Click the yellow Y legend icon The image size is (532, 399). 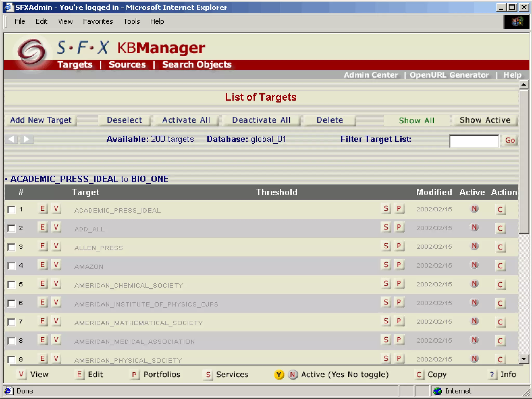pyautogui.click(x=279, y=375)
